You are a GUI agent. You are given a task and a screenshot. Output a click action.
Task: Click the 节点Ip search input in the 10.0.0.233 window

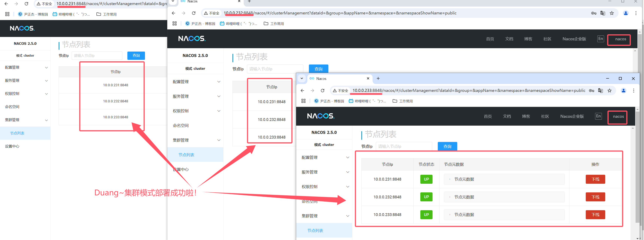[403, 146]
